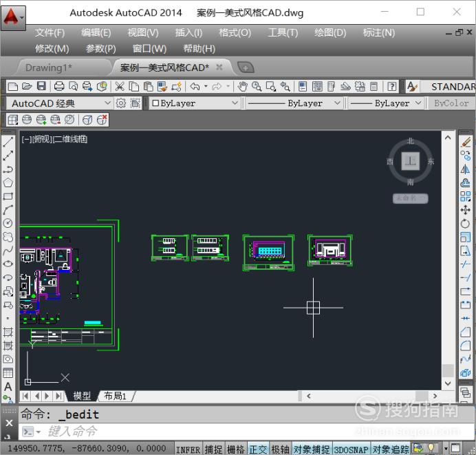Toggle 正交 ortho mode
The height and width of the screenshot is (455, 476).
[258, 449]
